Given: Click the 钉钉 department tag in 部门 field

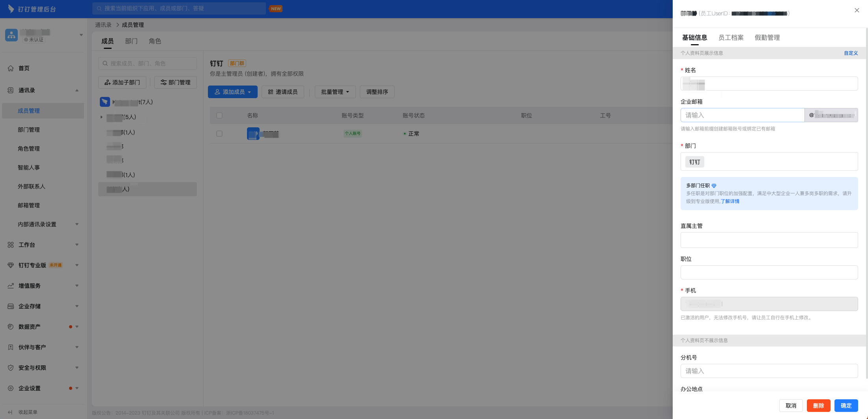Looking at the screenshot, I should click(695, 162).
